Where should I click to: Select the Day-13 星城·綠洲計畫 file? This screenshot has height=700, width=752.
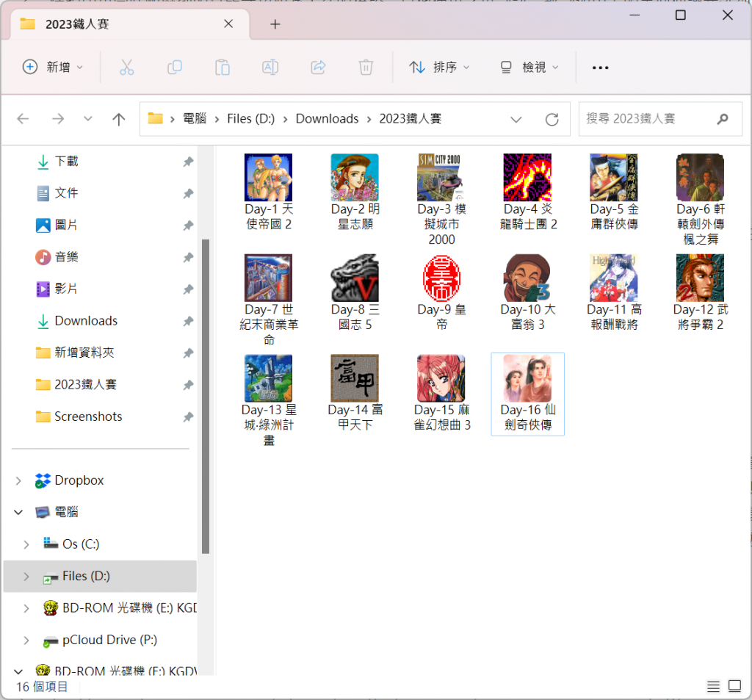pos(269,400)
